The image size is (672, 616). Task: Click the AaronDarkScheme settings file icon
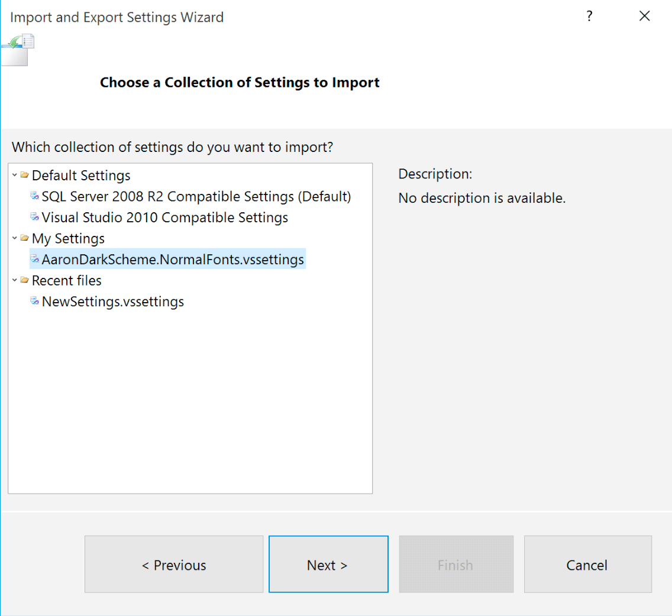pyautogui.click(x=35, y=260)
